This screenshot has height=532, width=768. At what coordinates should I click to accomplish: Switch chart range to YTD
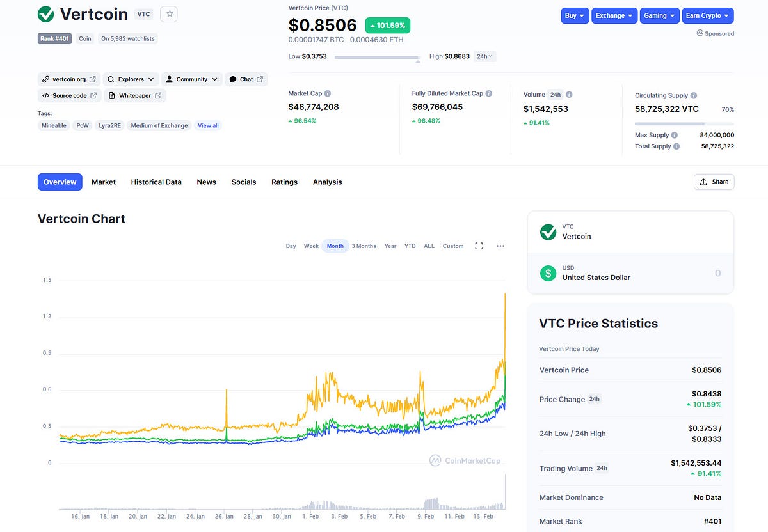[x=410, y=246]
